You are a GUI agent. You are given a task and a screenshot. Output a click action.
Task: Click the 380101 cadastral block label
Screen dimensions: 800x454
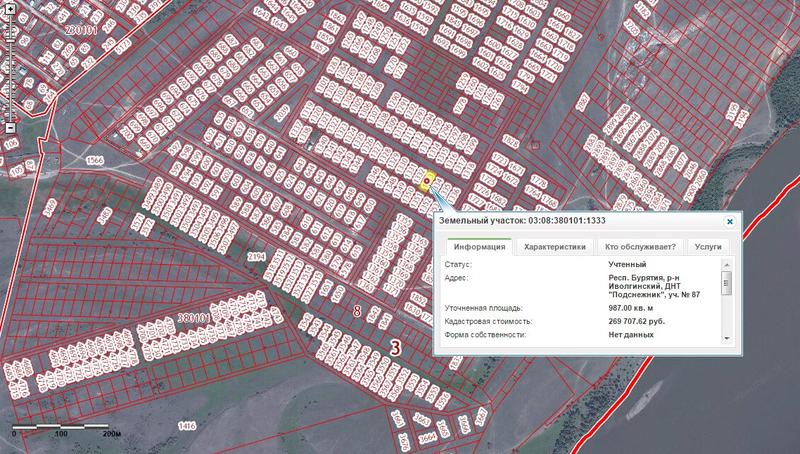[x=196, y=318]
